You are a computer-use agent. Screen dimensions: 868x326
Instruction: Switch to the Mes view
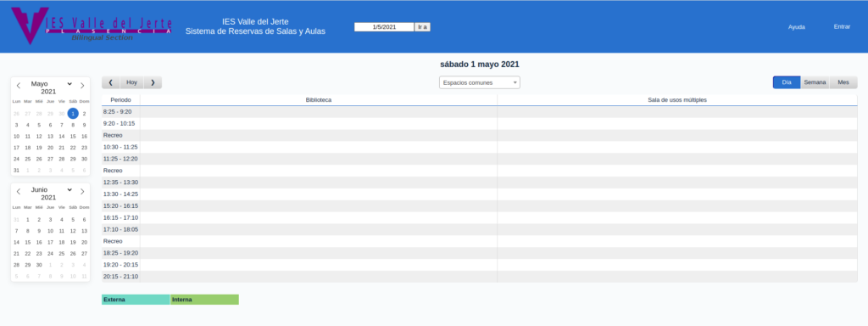click(x=843, y=82)
